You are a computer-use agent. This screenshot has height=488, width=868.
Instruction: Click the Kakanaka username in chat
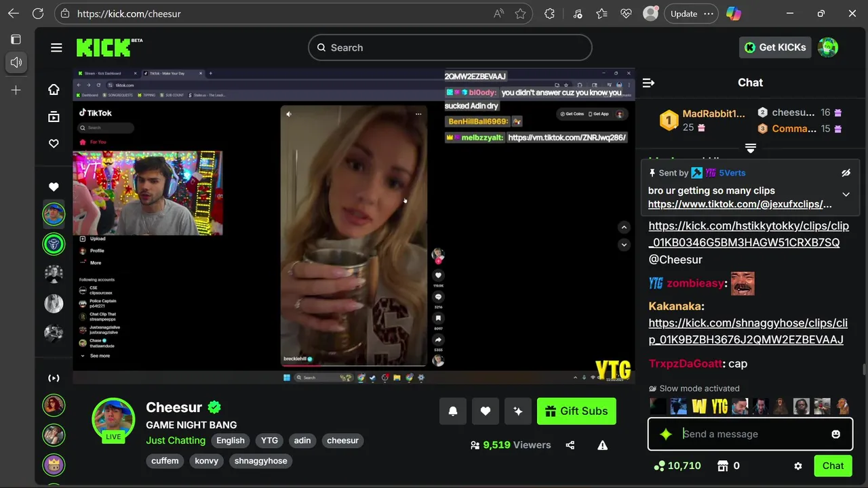675,306
